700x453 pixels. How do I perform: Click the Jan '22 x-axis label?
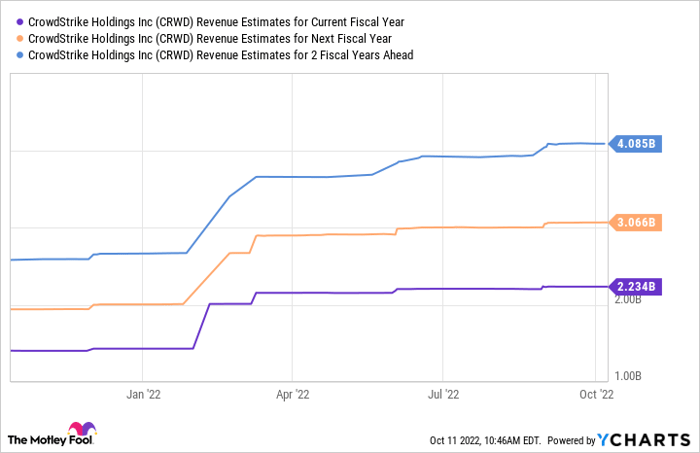[x=146, y=394]
